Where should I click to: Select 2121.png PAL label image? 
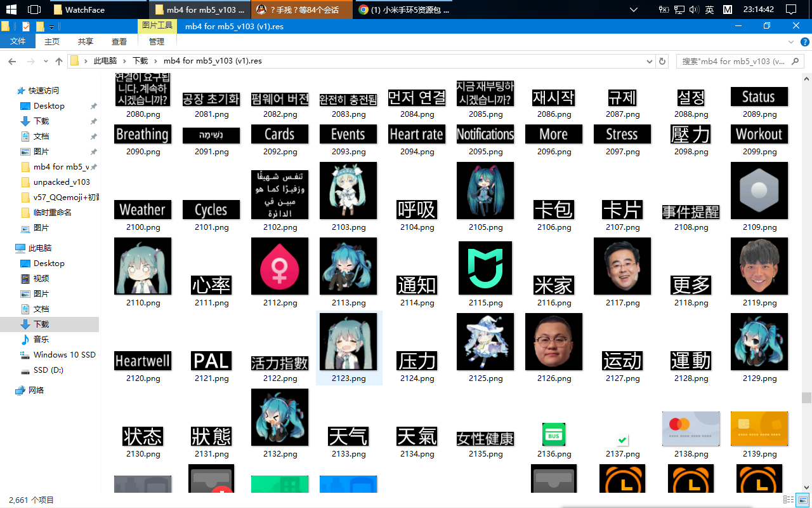click(211, 361)
